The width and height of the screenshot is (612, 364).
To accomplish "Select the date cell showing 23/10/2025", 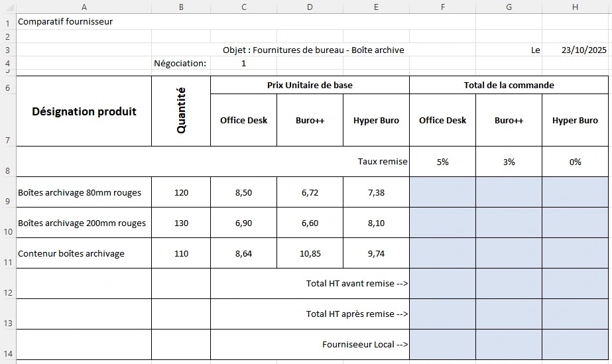I will click(x=583, y=50).
